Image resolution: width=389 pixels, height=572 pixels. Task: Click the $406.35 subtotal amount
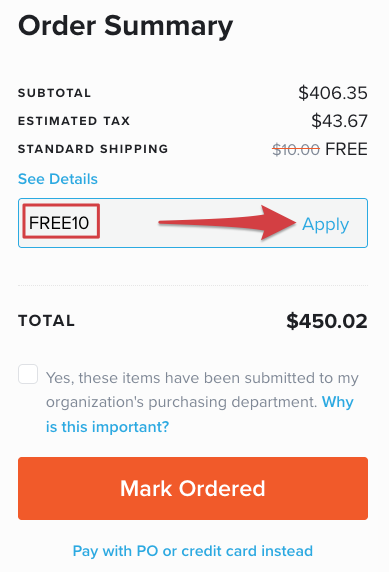(333, 93)
